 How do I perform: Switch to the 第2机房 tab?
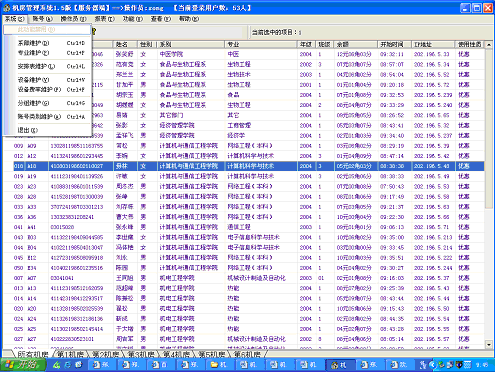click(105, 354)
